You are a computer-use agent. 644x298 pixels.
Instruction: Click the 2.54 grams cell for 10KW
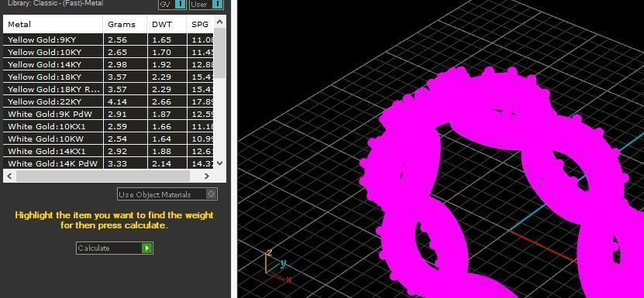click(x=125, y=139)
